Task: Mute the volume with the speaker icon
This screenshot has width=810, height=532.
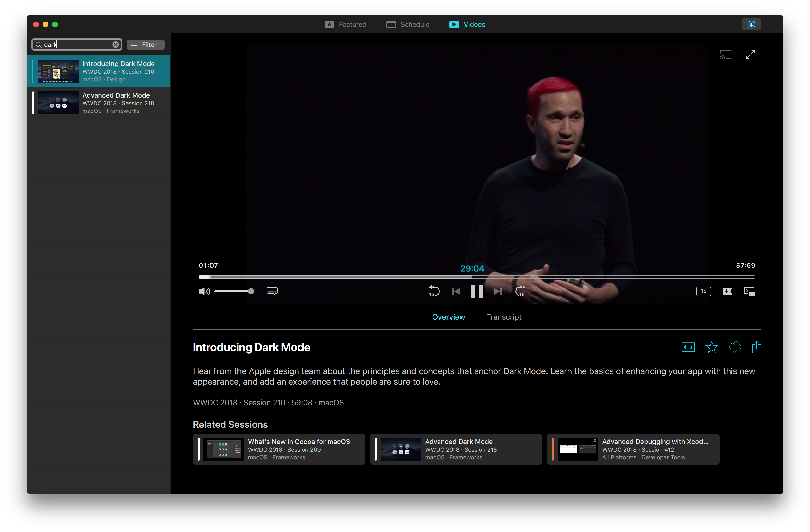Action: [x=204, y=291]
